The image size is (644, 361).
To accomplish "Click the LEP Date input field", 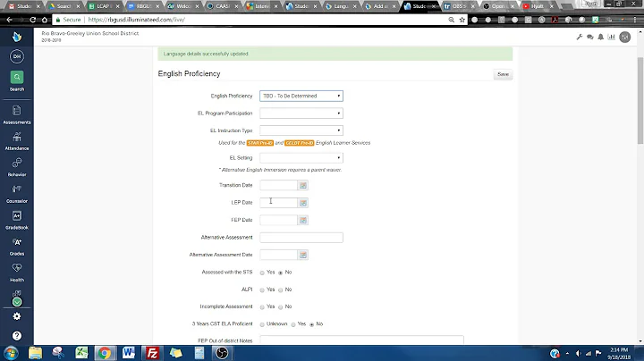I will [278, 203].
